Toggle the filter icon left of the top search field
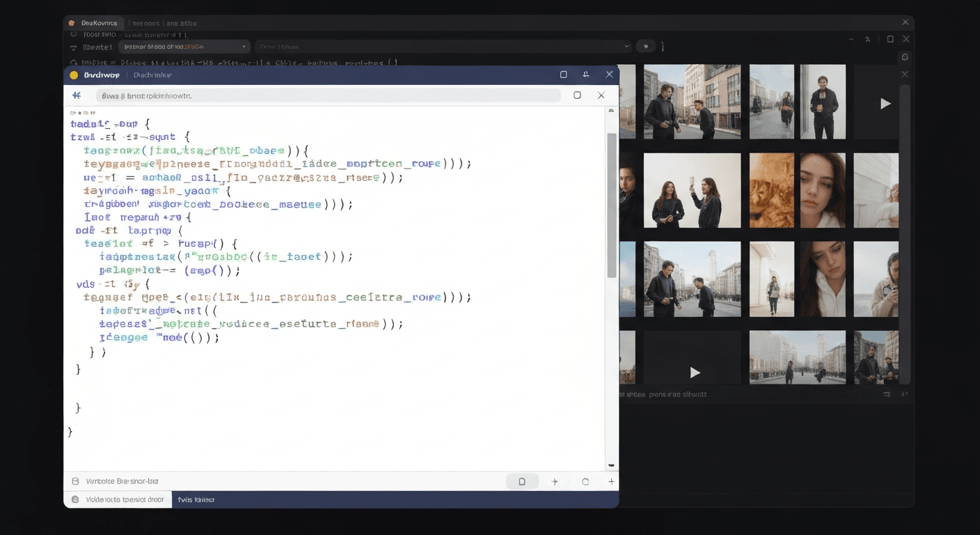 pos(72,46)
